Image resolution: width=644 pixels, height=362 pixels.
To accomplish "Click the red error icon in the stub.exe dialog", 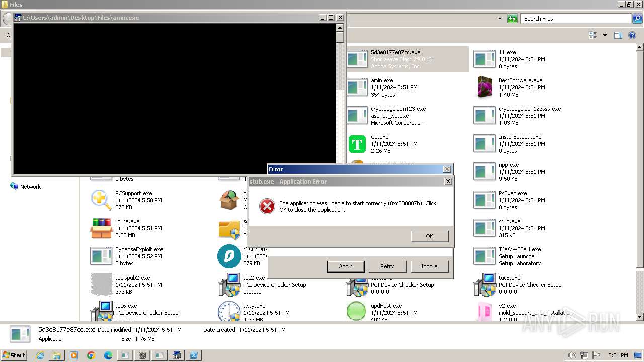I will coord(267,206).
